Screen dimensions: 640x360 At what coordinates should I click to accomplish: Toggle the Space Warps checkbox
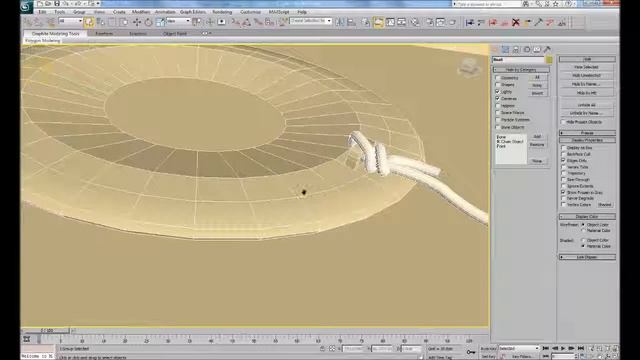coord(498,113)
